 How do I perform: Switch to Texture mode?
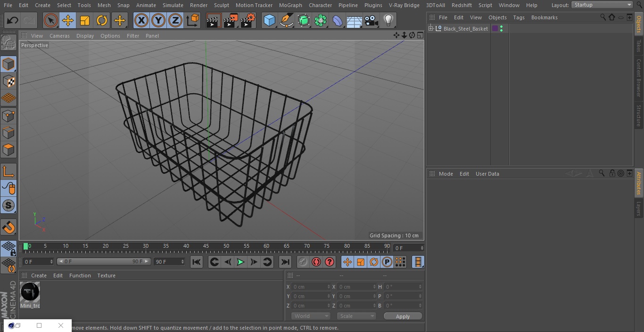coord(8,81)
